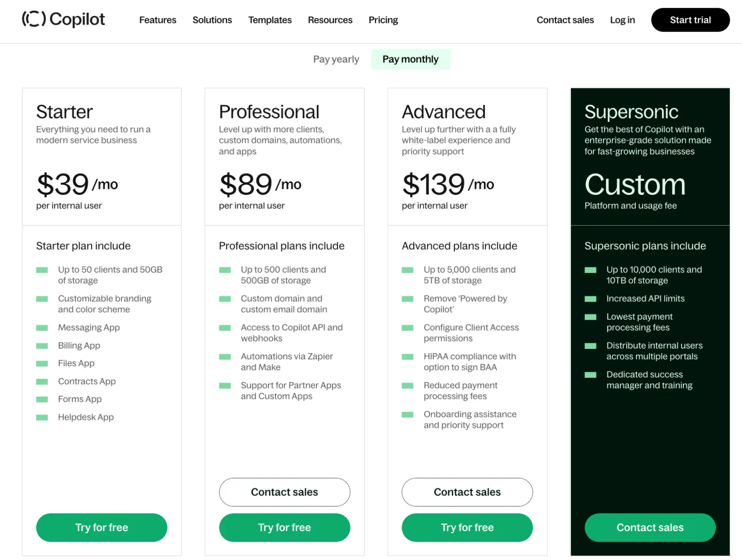Screen dimensions: 742x560
Task: Try the Starter plan for free
Action: pos(101,527)
